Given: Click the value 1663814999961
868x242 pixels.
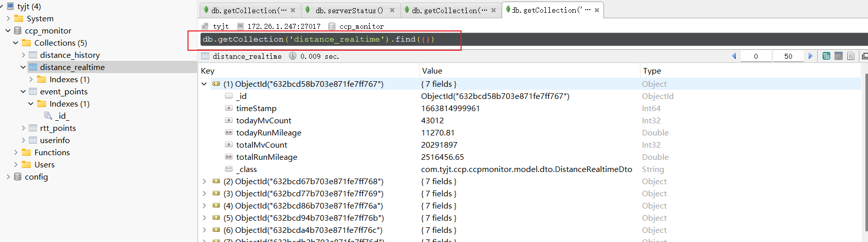Looking at the screenshot, I should [450, 109].
